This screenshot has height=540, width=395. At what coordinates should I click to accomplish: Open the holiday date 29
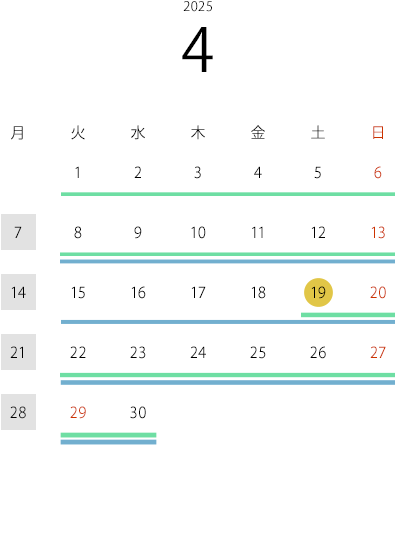tap(78, 412)
